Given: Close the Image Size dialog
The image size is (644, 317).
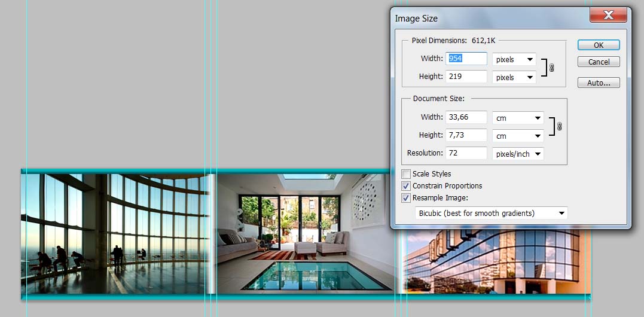Looking at the screenshot, I should 608,16.
